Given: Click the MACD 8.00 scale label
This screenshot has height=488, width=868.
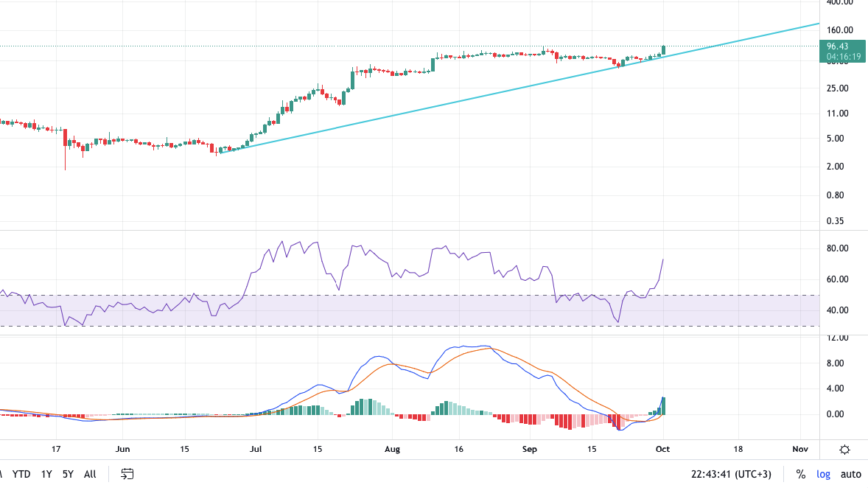Looking at the screenshot, I should pyautogui.click(x=836, y=363).
